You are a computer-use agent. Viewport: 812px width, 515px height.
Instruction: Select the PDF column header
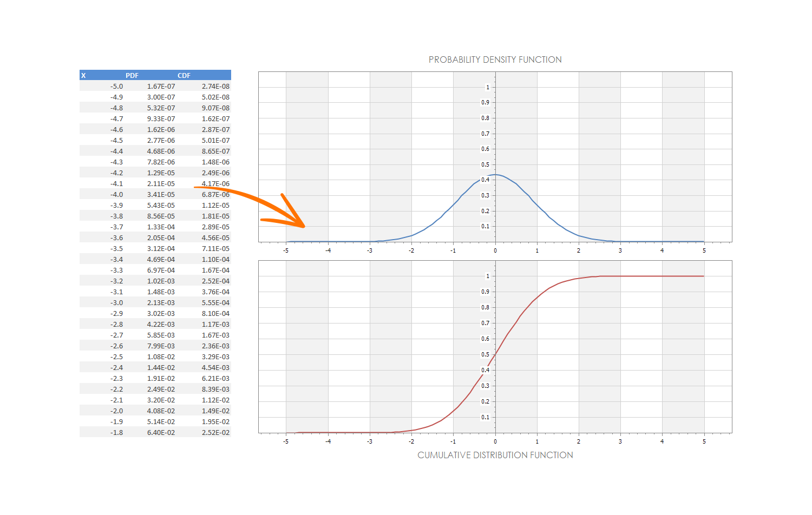pos(132,76)
